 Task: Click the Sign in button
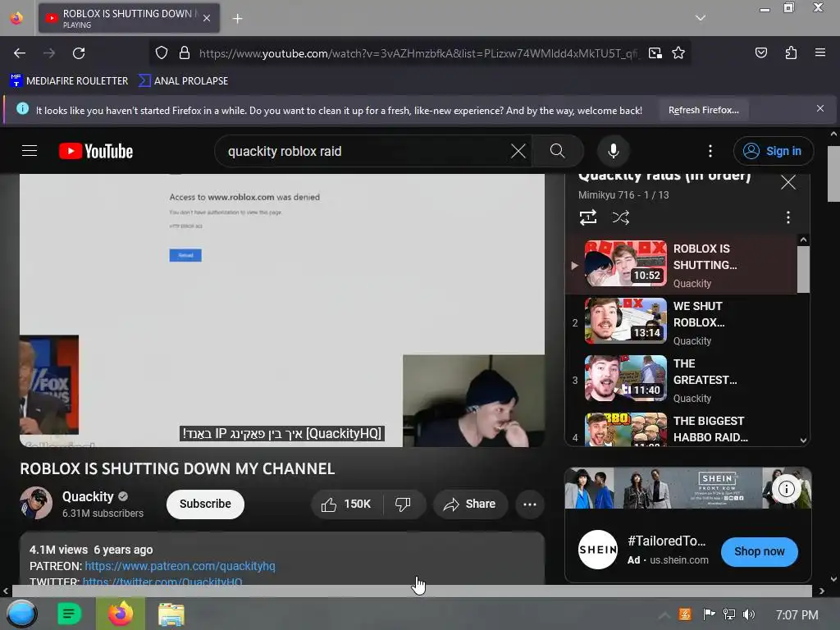click(773, 151)
